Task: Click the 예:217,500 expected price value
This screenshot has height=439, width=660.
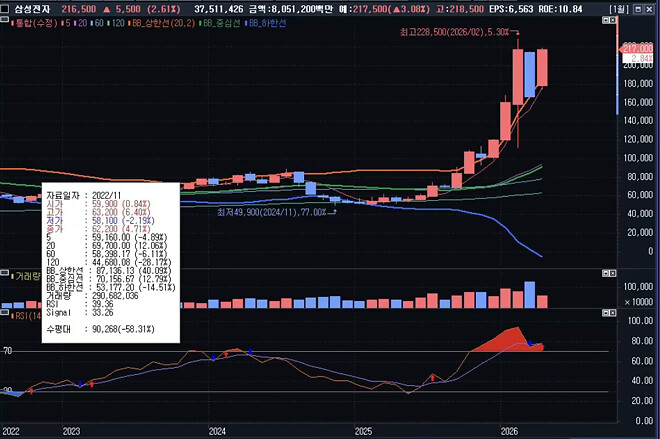Action: pos(386,9)
